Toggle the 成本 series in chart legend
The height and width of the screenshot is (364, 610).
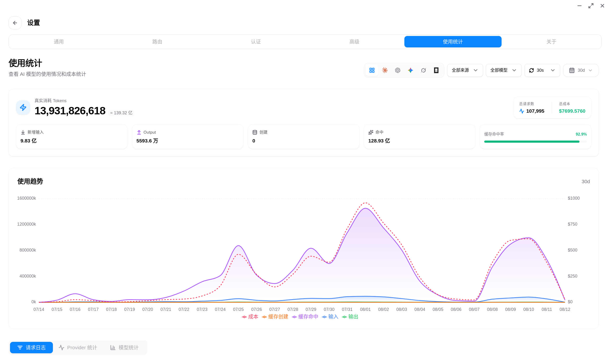(x=250, y=317)
